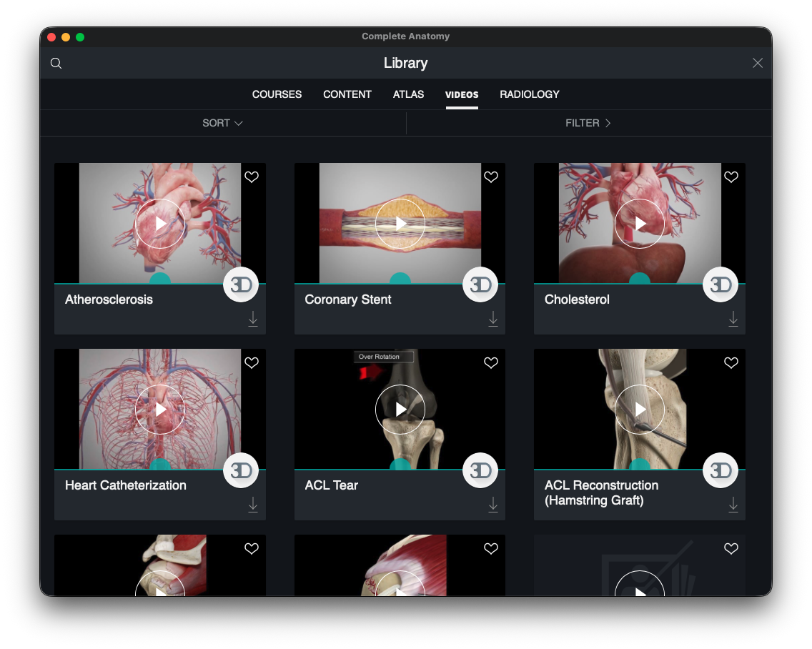
Task: Favorite the Coronary Stent video
Action: (491, 177)
